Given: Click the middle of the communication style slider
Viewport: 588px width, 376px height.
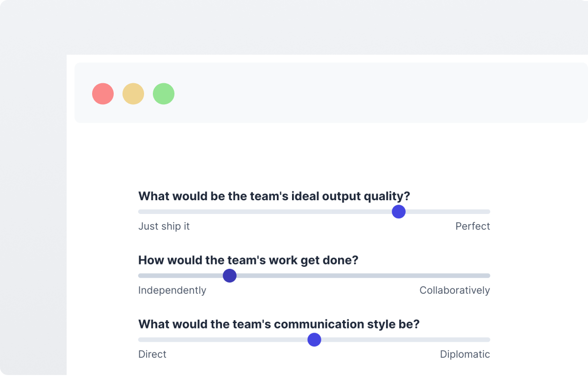Looking at the screenshot, I should [x=314, y=339].
